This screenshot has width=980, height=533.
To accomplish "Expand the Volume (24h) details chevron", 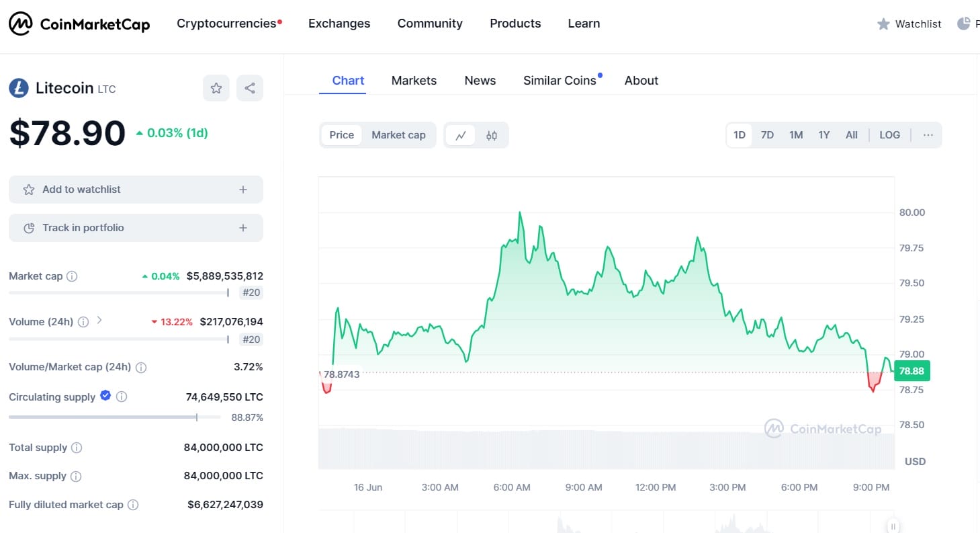I will click(x=99, y=320).
